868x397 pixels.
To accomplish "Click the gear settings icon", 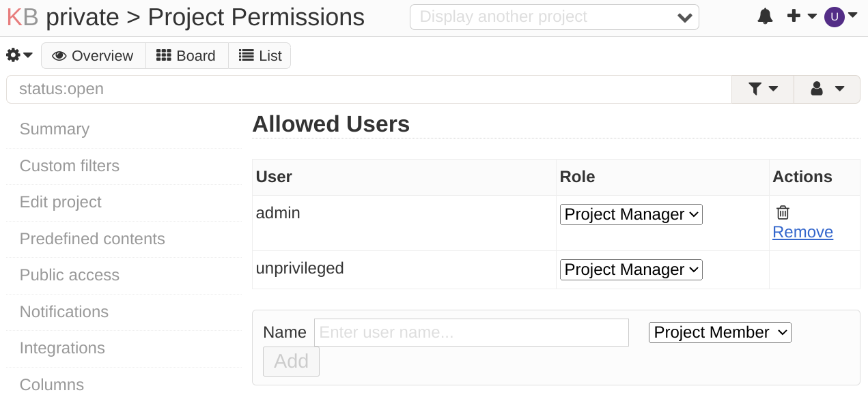I will 14,55.
